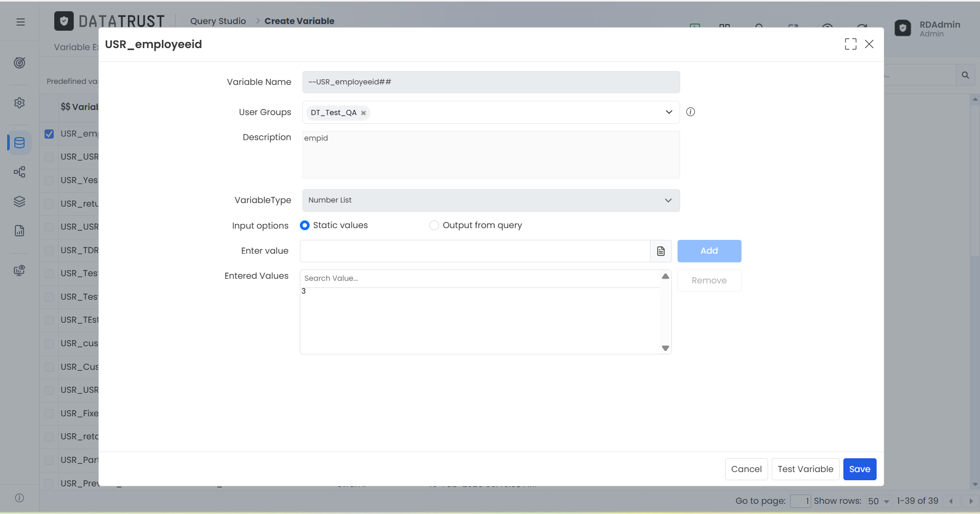Click the USR_Cus row text

(79, 367)
